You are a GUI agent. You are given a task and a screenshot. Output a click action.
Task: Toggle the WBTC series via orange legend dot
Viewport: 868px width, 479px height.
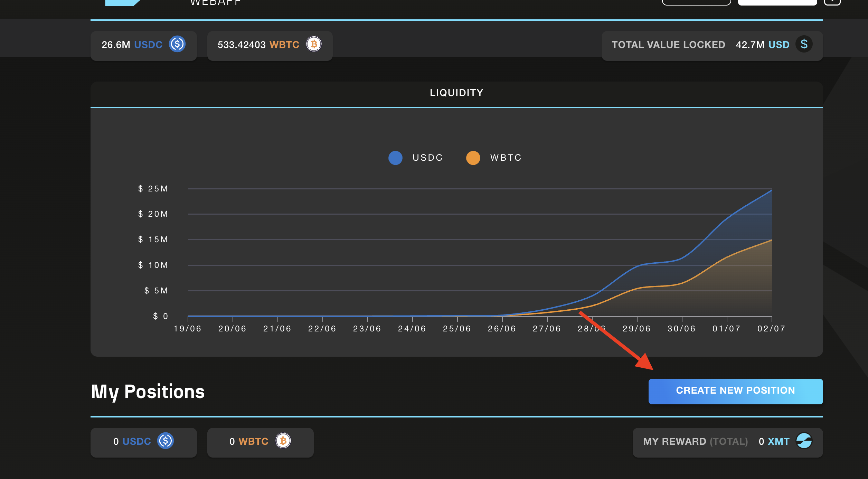473,158
